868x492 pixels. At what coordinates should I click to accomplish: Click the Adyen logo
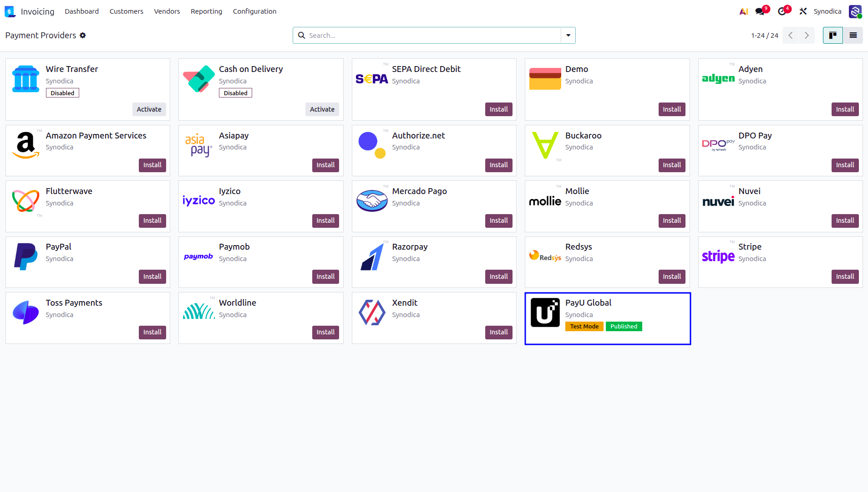(x=718, y=78)
